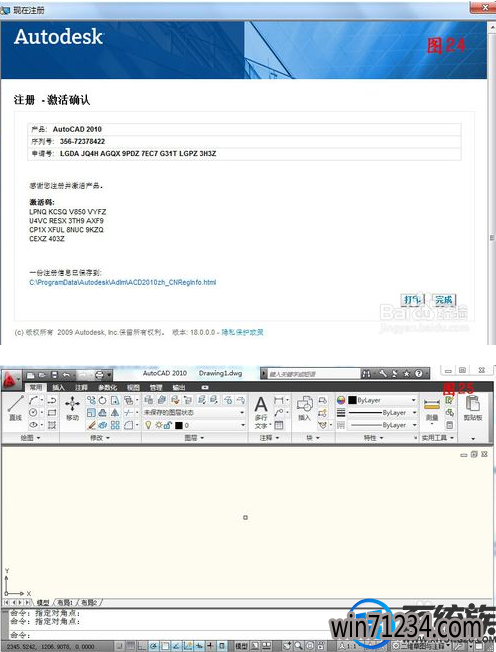The height and width of the screenshot is (652, 496).
Task: Open the unsaved layer state dropdown
Action: coord(194,412)
